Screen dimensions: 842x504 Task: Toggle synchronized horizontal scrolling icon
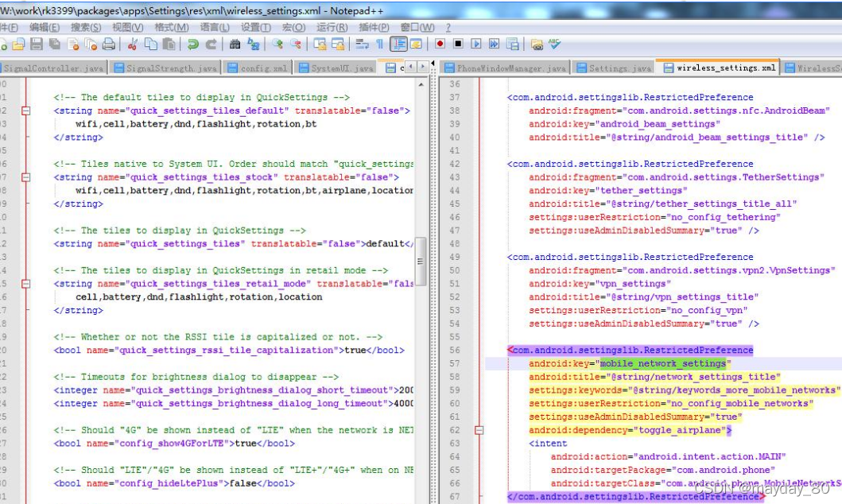pos(338,45)
